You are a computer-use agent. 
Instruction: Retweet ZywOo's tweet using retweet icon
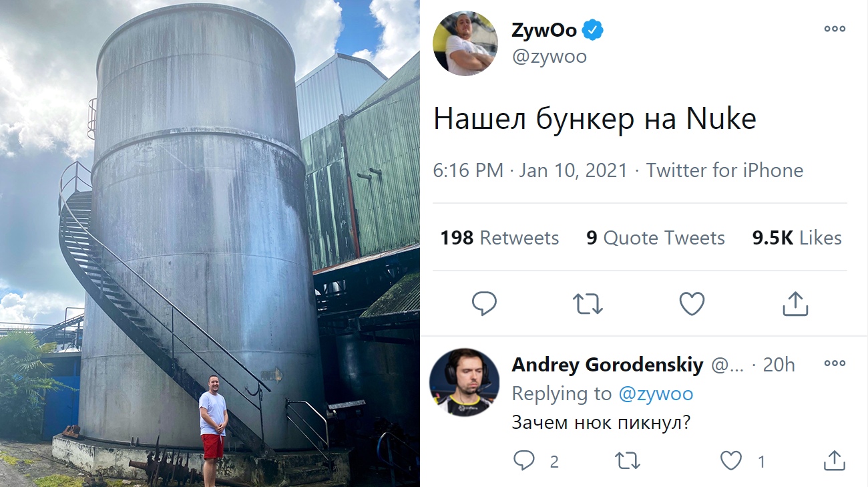click(x=588, y=304)
